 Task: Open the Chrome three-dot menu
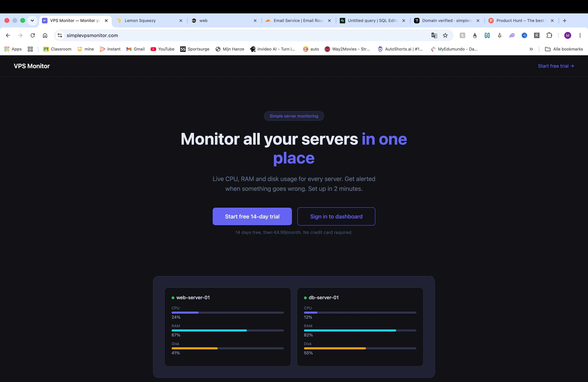click(x=580, y=35)
